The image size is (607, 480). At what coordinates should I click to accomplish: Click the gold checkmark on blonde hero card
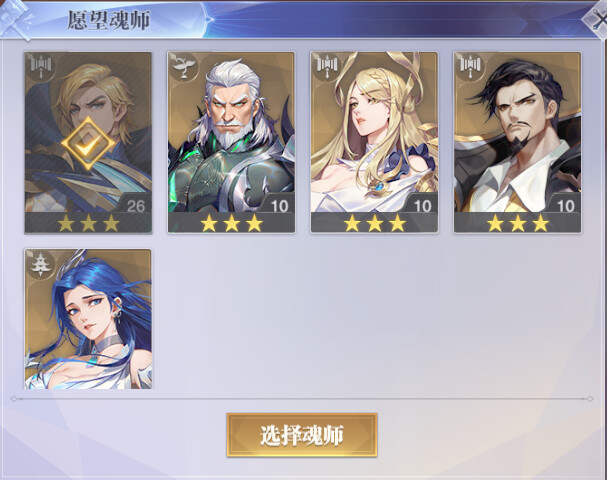(88, 144)
